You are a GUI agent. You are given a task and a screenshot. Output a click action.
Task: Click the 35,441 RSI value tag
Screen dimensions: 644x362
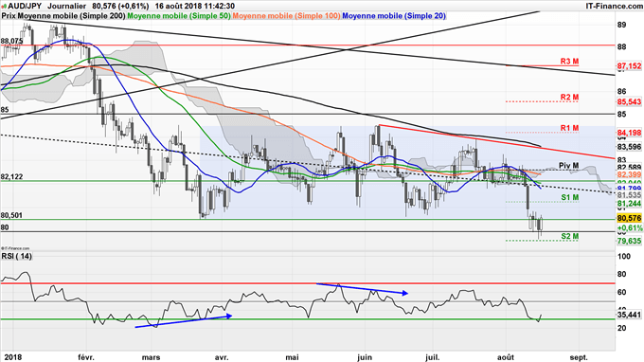coord(629,315)
